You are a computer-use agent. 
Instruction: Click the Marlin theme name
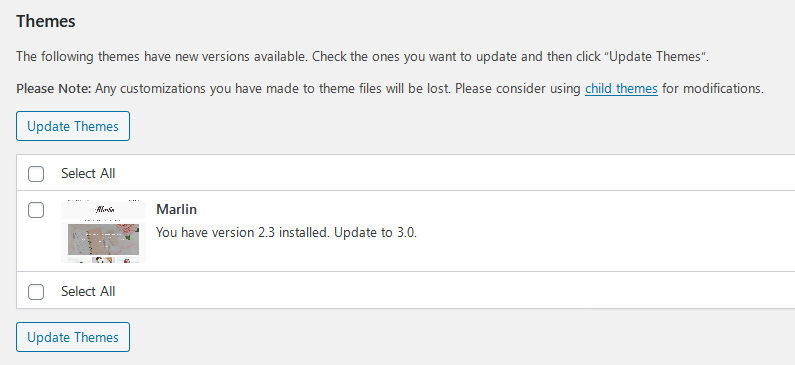tap(176, 209)
